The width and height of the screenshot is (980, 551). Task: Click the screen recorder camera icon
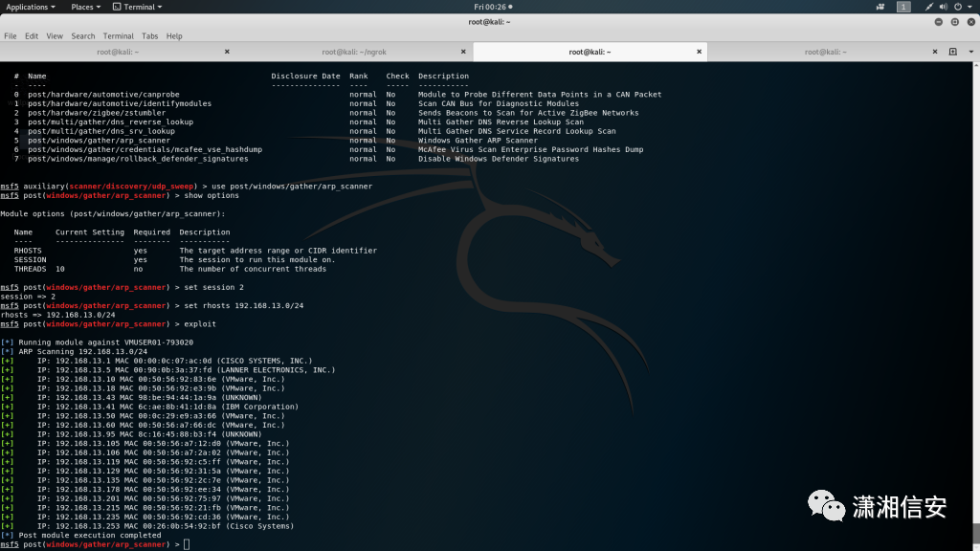coord(880,7)
